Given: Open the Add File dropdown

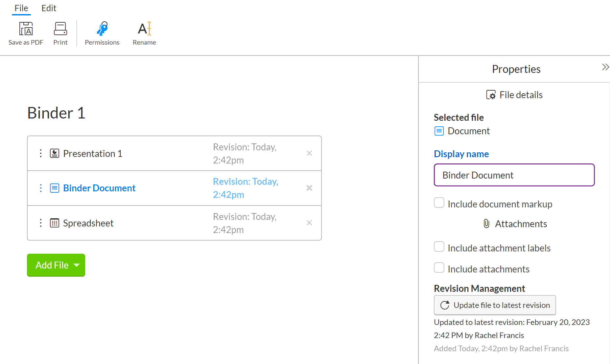Looking at the screenshot, I should [x=56, y=265].
